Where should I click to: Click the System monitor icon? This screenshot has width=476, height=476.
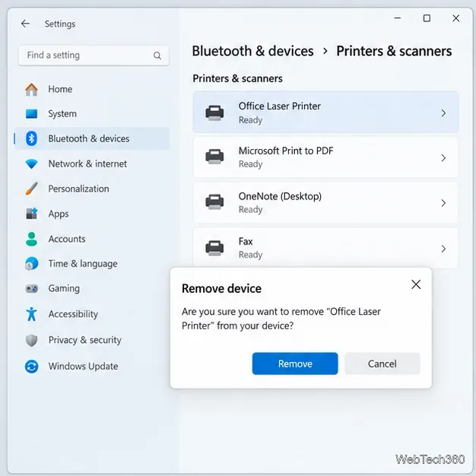(32, 114)
